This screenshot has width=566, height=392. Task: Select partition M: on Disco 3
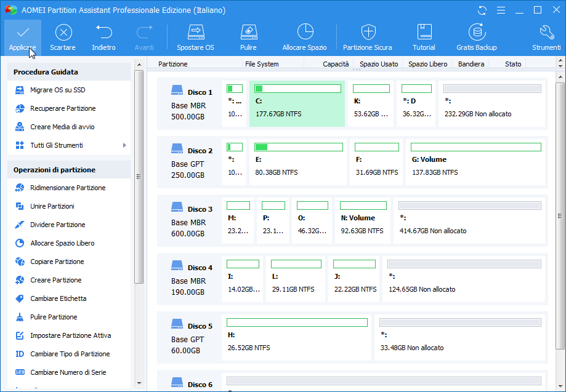pyautogui.click(x=238, y=221)
